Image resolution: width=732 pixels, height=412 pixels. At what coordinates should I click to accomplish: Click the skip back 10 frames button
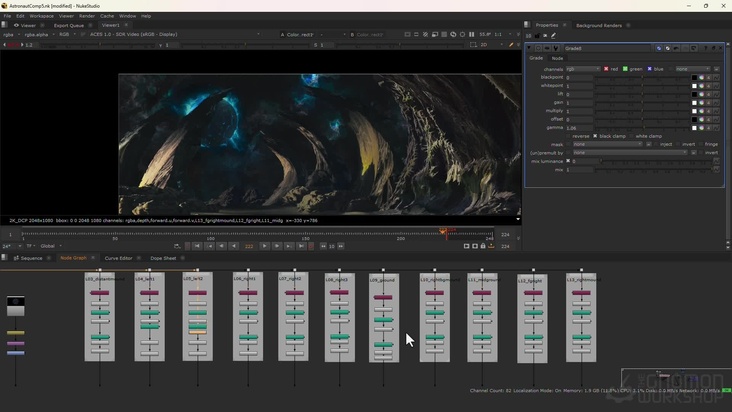(323, 246)
